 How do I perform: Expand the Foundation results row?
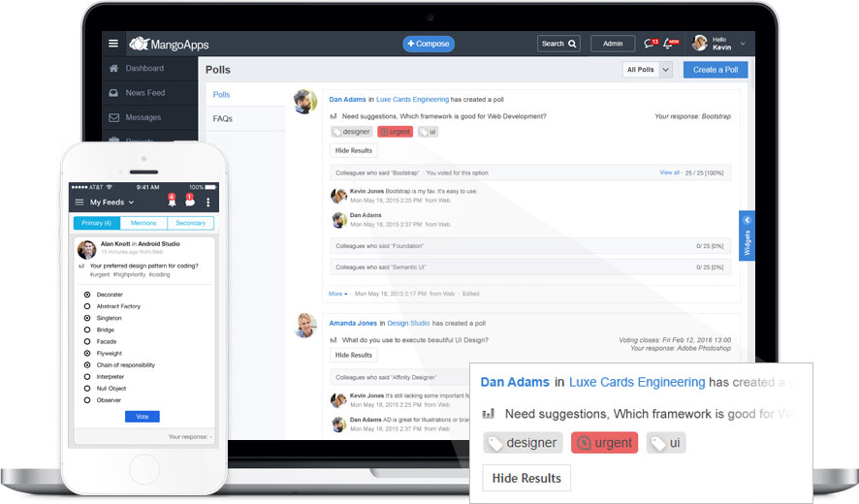(x=529, y=246)
